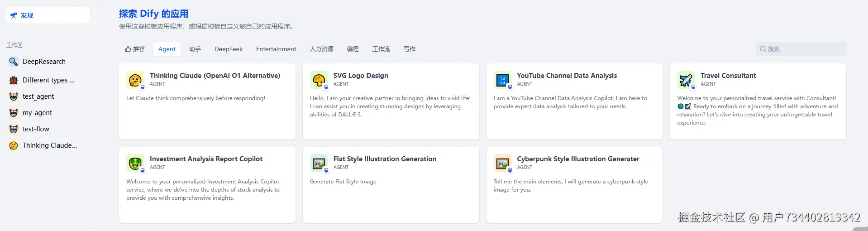
Task: Open my-agent in the workspace
Action: coord(48,113)
